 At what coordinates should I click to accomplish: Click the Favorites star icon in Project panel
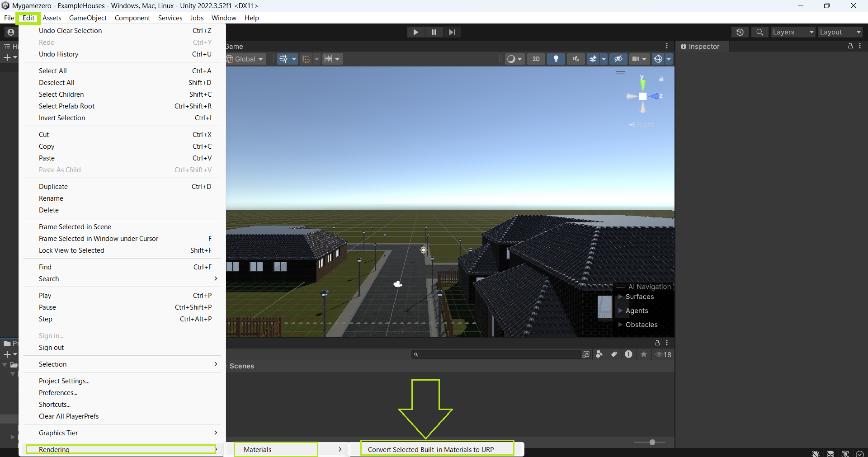coord(644,354)
